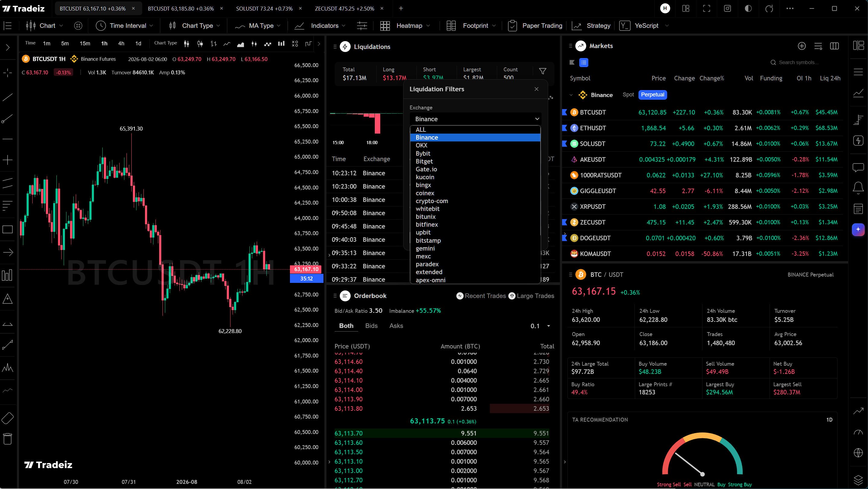Image resolution: width=868 pixels, height=489 pixels.
Task: Show Recent Trades in Orderbook
Action: 481,296
